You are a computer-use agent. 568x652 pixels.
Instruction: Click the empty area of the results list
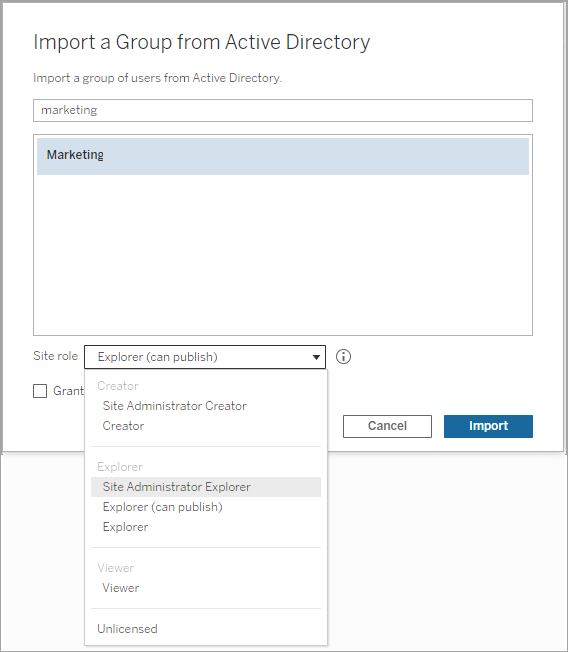(283, 254)
